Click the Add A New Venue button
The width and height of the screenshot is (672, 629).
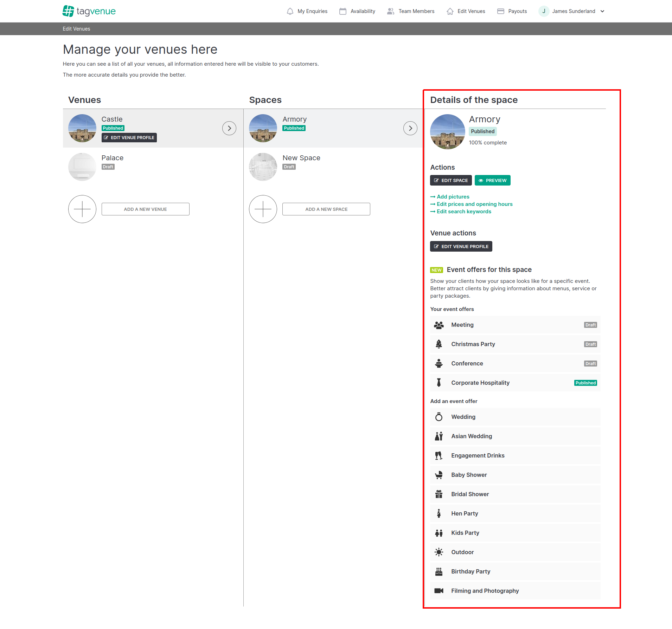(146, 209)
